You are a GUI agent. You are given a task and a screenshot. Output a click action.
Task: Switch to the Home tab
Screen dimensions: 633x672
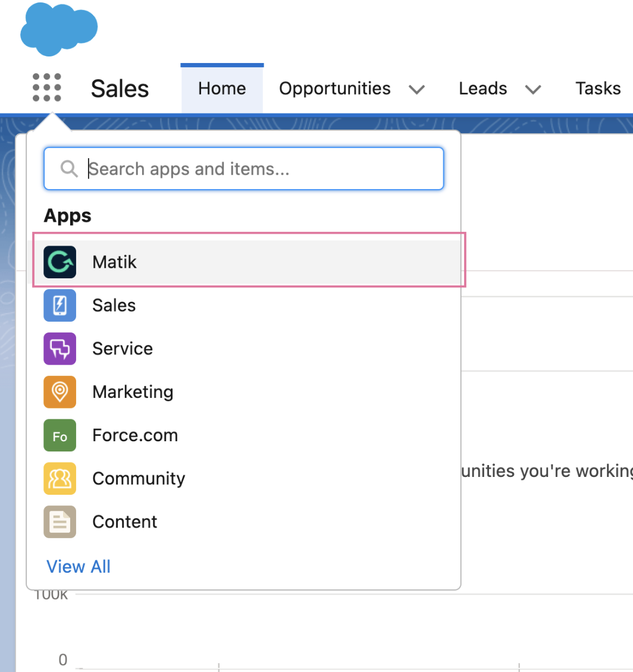222,88
